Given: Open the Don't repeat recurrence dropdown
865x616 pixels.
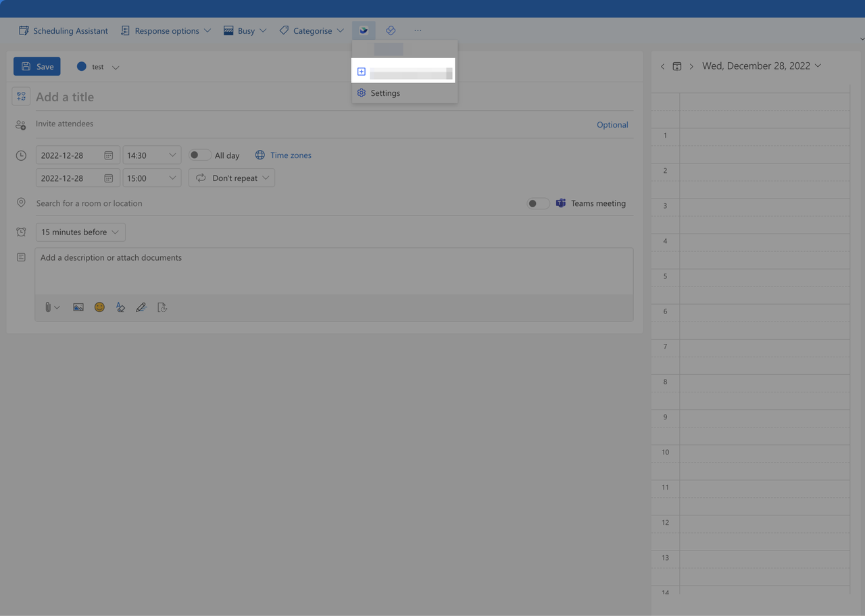Looking at the screenshot, I should [232, 178].
